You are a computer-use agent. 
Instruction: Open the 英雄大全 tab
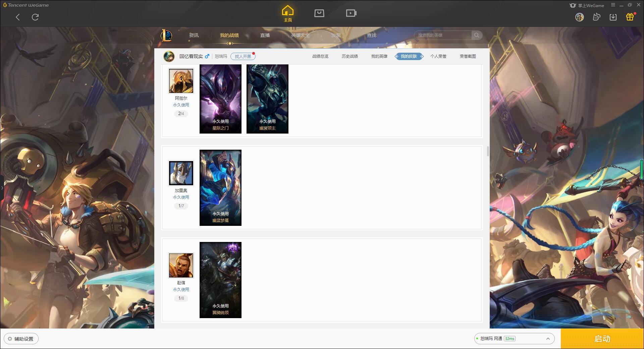(301, 35)
